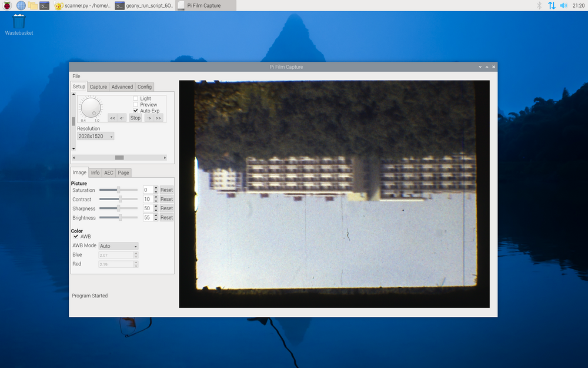Screen dimensions: 588x368
Task: Reset the Brightness setting
Action: pyautogui.click(x=166, y=218)
